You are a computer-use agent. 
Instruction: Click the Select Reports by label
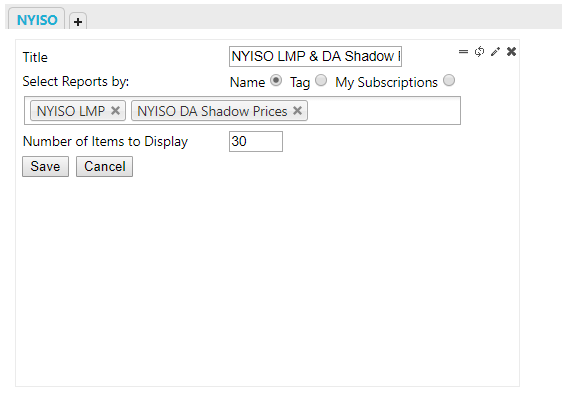click(76, 82)
